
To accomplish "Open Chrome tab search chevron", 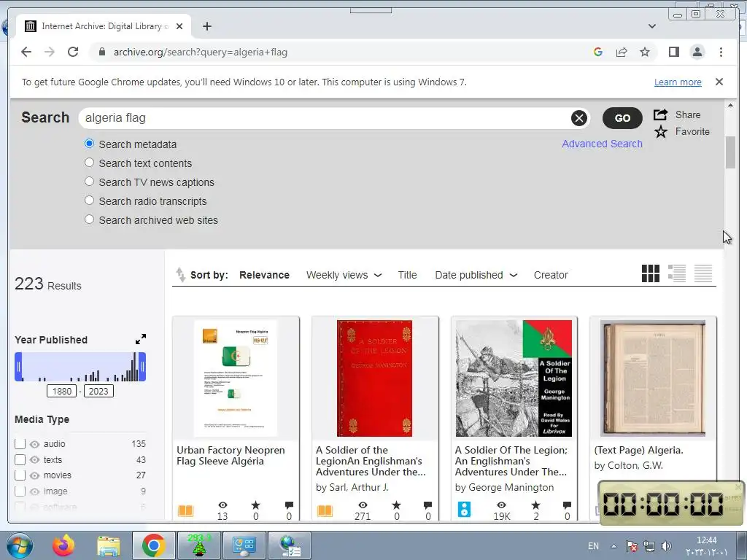I will [652, 26].
